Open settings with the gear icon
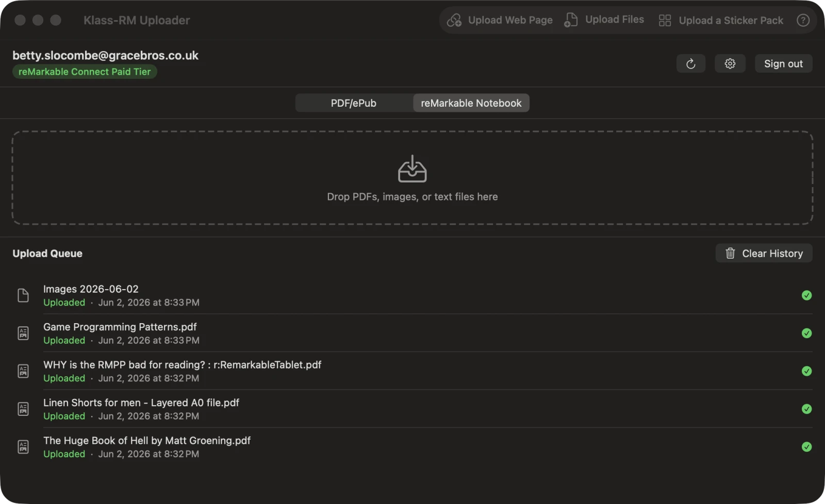The height and width of the screenshot is (504, 825). [x=730, y=63]
